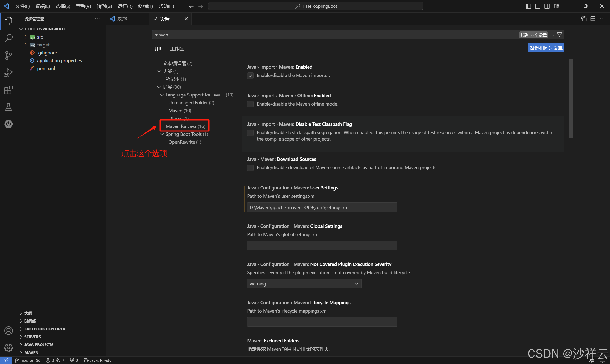Screen dimensions: 610x364
Task: Collapse Language Support for Java group
Action: tap(162, 95)
